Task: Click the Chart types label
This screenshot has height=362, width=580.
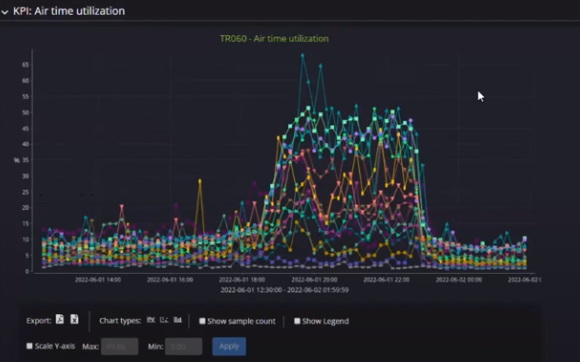Action: 120,321
